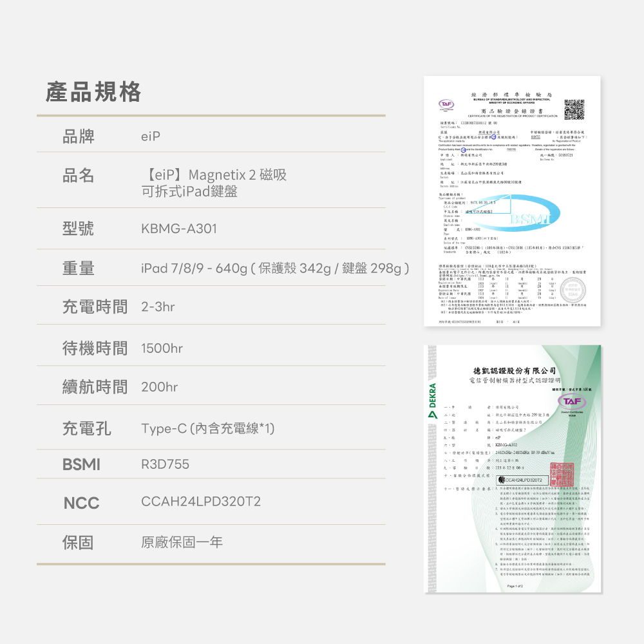Open the BSMI certificate thumbnail
This screenshot has height=644, width=644.
pyautogui.click(x=512, y=201)
